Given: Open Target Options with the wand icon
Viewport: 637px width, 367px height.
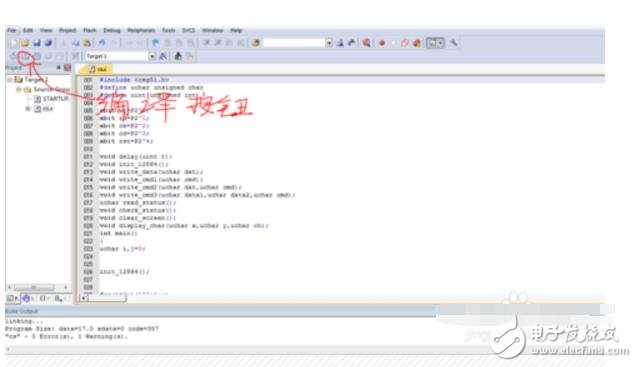Looking at the screenshot, I should (163, 56).
